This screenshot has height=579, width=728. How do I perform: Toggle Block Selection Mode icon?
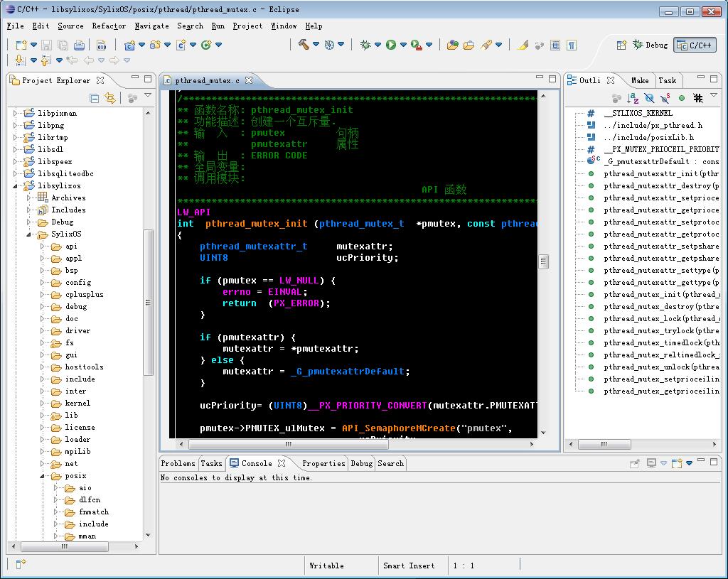[555, 45]
